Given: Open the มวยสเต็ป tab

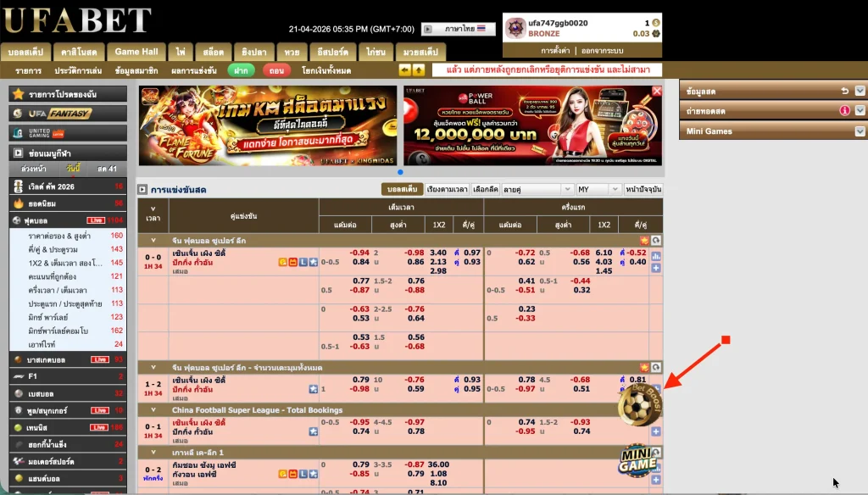Looking at the screenshot, I should pyautogui.click(x=420, y=52).
